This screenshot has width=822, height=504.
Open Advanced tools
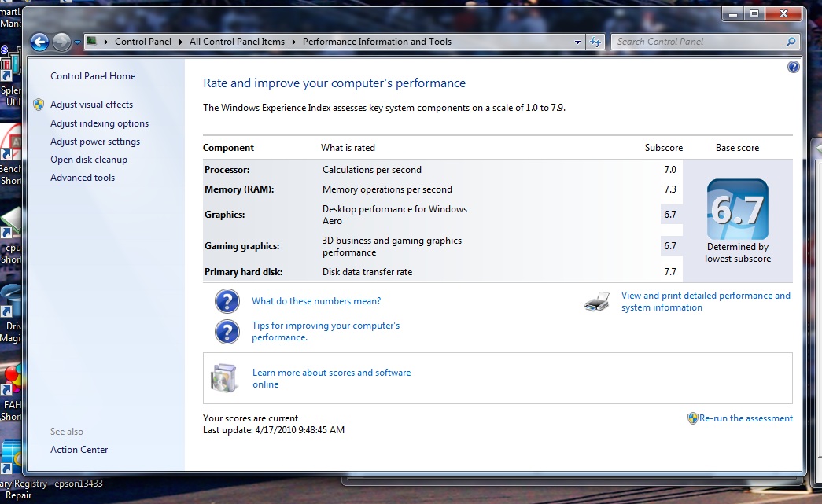pyautogui.click(x=83, y=178)
